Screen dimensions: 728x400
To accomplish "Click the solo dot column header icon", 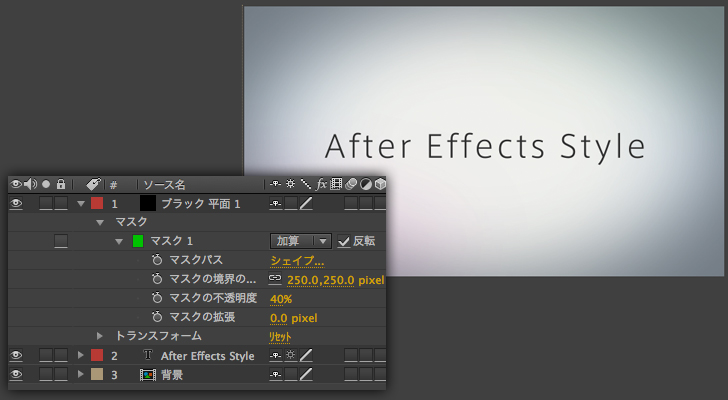I will (46, 184).
